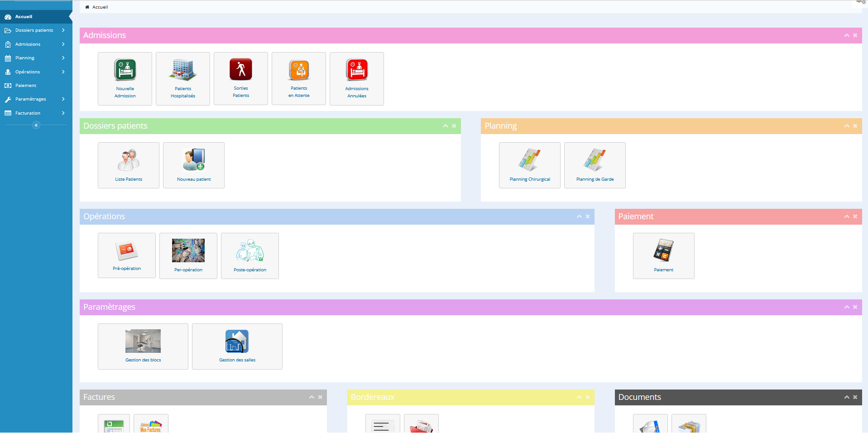Screen dimensions: 868x433
Task: Collapse the Admissions panel
Action: click(846, 35)
